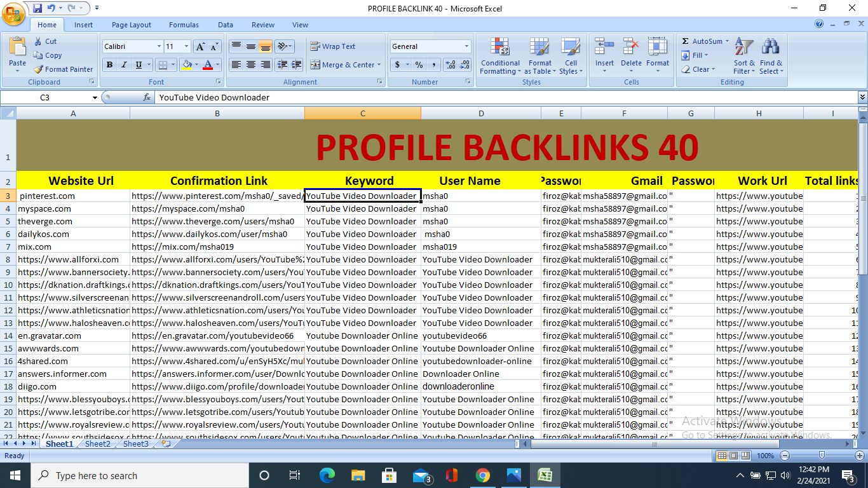The image size is (868, 488).
Task: Open Excel from the Windows taskbar
Action: click(x=545, y=475)
